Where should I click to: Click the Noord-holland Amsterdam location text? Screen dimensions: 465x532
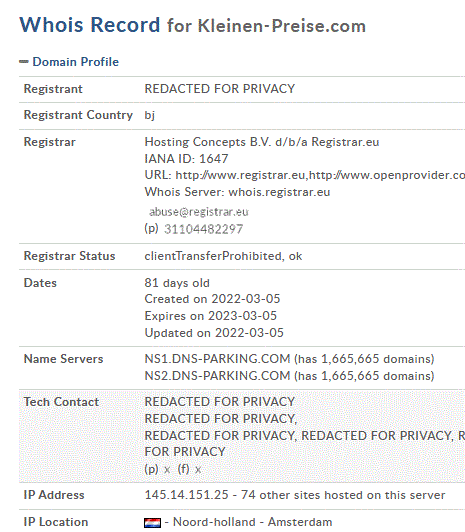tap(253, 522)
